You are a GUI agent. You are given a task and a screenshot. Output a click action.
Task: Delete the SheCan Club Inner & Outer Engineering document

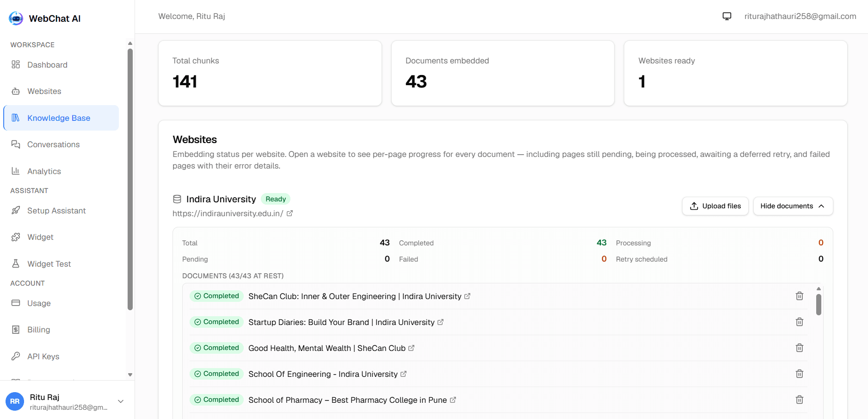[800, 296]
